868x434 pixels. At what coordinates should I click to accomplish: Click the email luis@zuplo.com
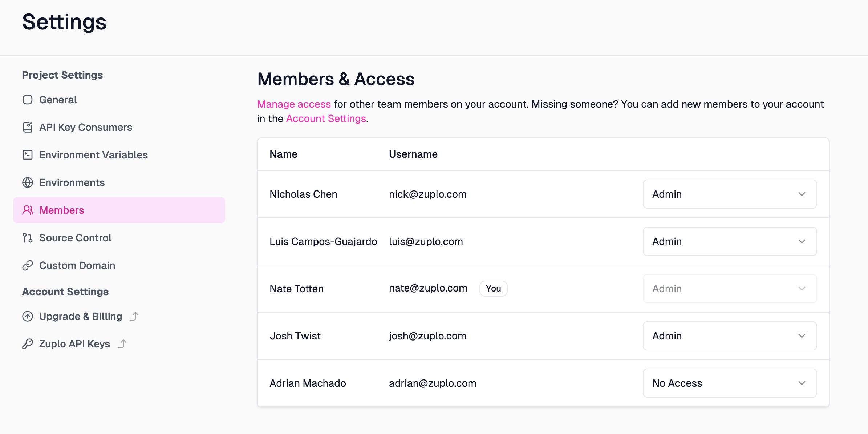(426, 241)
